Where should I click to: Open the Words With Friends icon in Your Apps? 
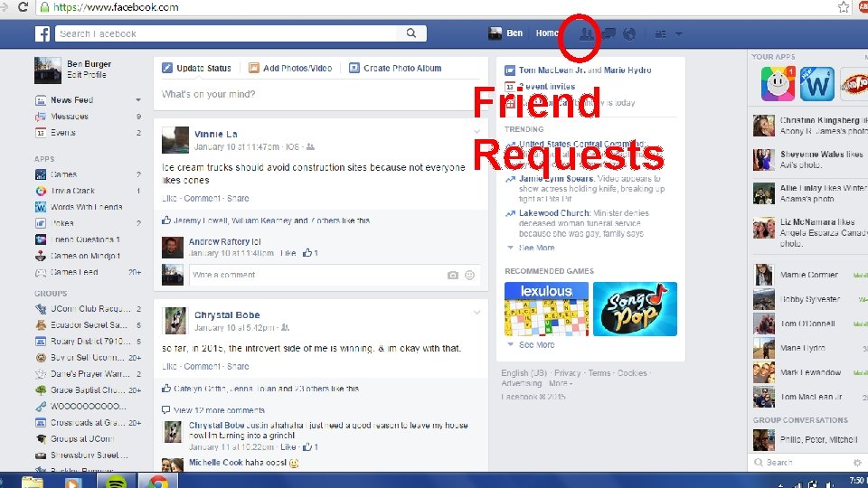pyautogui.click(x=817, y=83)
